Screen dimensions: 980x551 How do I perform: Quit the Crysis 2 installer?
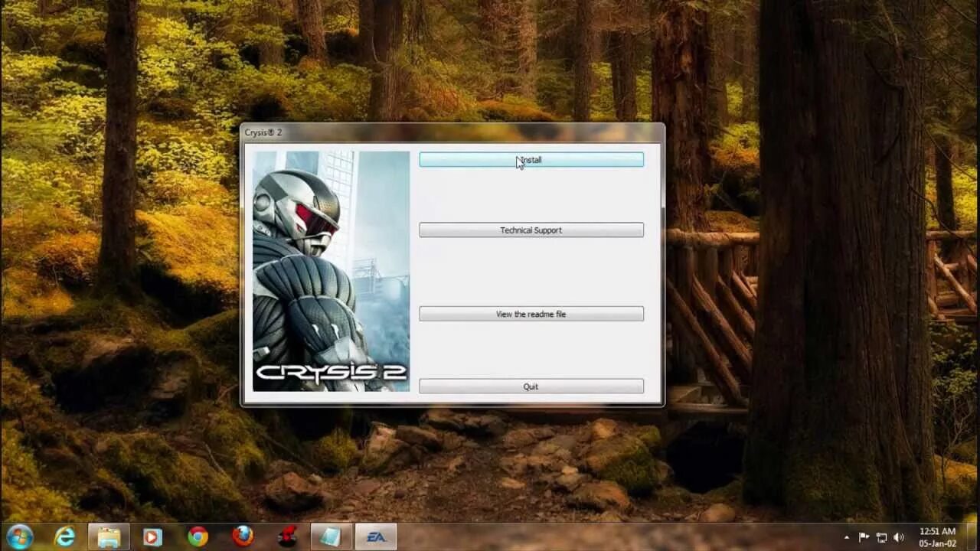(531, 386)
